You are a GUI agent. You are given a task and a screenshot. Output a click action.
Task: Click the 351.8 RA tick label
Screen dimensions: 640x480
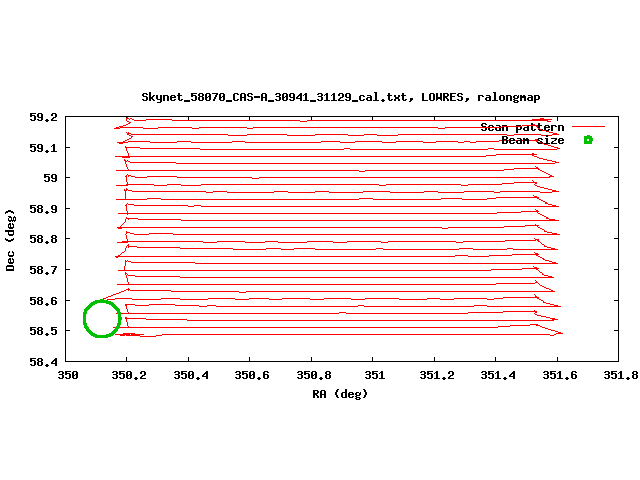[621, 375]
